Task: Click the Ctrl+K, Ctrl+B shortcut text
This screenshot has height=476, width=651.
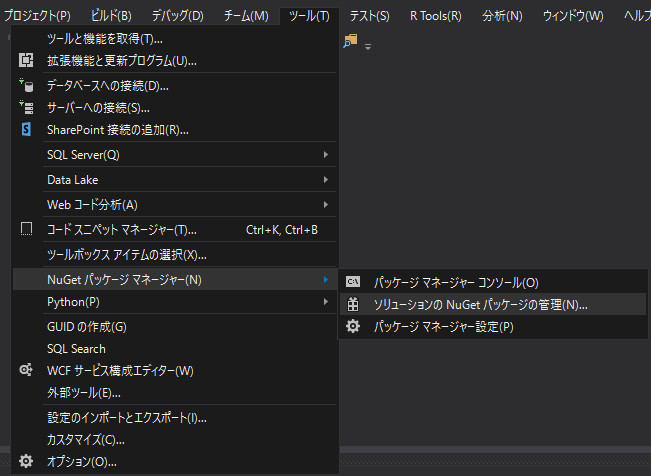Action: (x=282, y=229)
